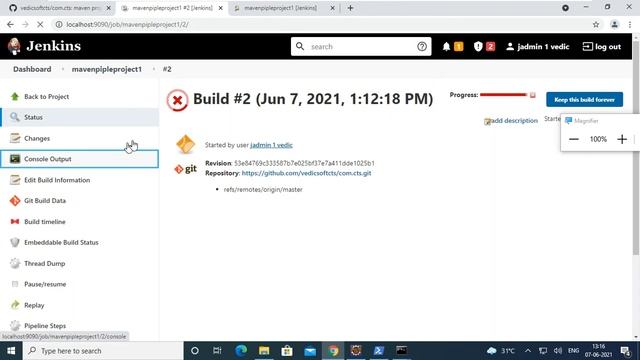Click the Embeddable Build Status shield icon
Screen dimensions: 640x360
pyautogui.click(x=15, y=242)
